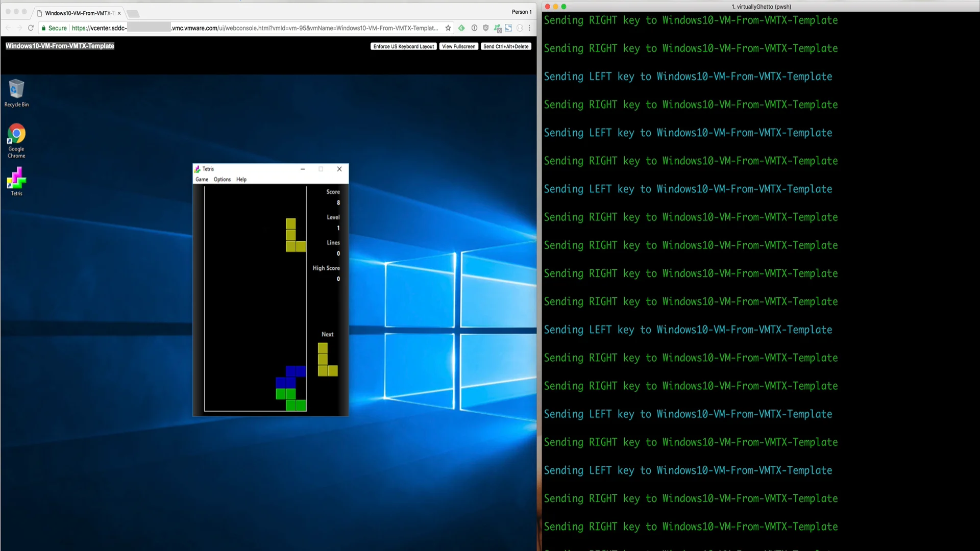Open a new Chrome tab
The image size is (980, 551).
[133, 14]
